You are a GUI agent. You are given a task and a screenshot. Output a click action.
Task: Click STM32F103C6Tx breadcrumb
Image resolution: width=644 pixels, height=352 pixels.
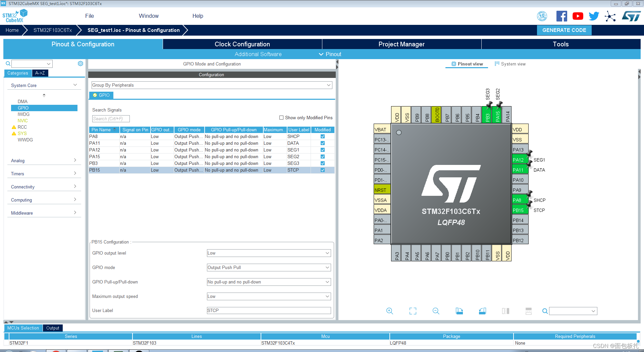(53, 30)
